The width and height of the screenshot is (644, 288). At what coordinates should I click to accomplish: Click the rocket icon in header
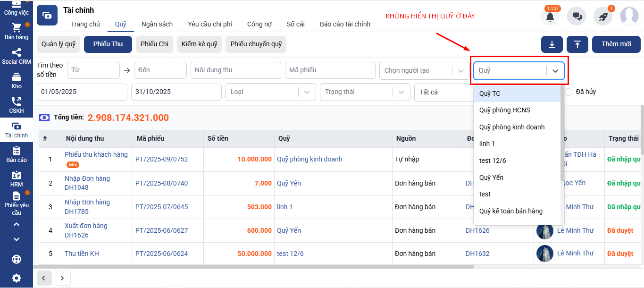tap(603, 17)
